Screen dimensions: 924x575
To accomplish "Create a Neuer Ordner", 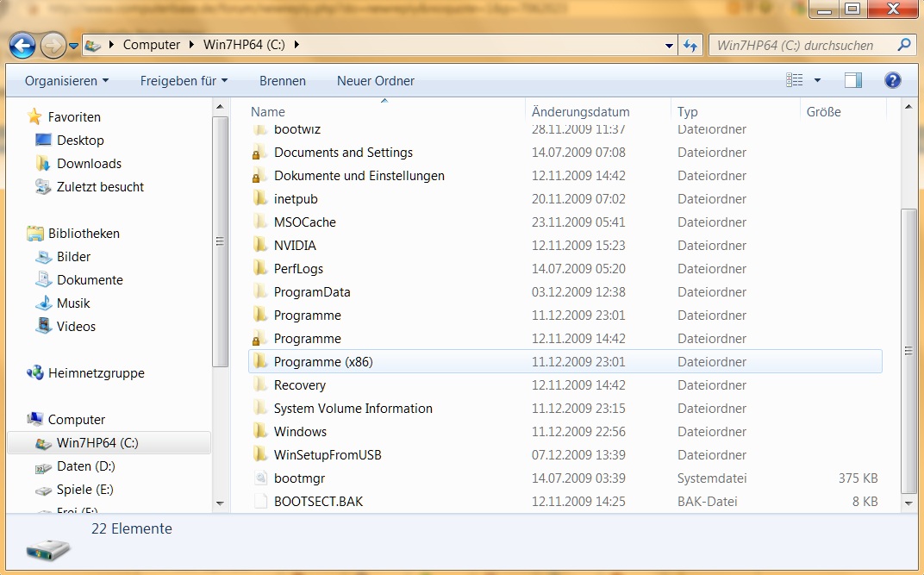I will click(376, 81).
